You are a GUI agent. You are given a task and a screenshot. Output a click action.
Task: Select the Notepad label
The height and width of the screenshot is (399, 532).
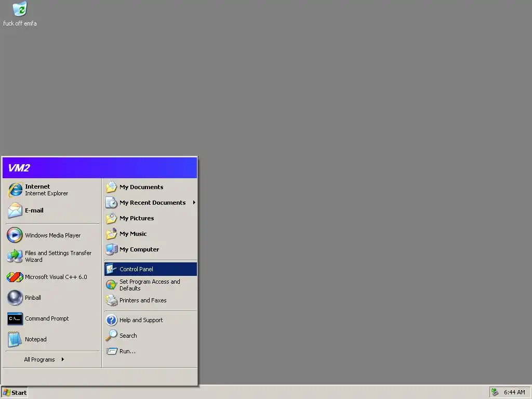(x=36, y=339)
